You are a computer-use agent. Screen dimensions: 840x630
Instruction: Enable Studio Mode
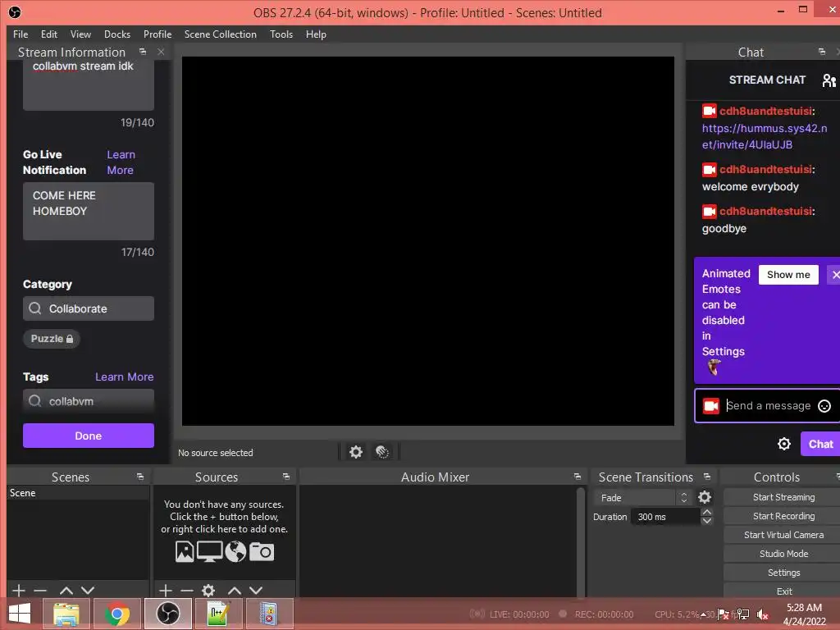pyautogui.click(x=783, y=554)
